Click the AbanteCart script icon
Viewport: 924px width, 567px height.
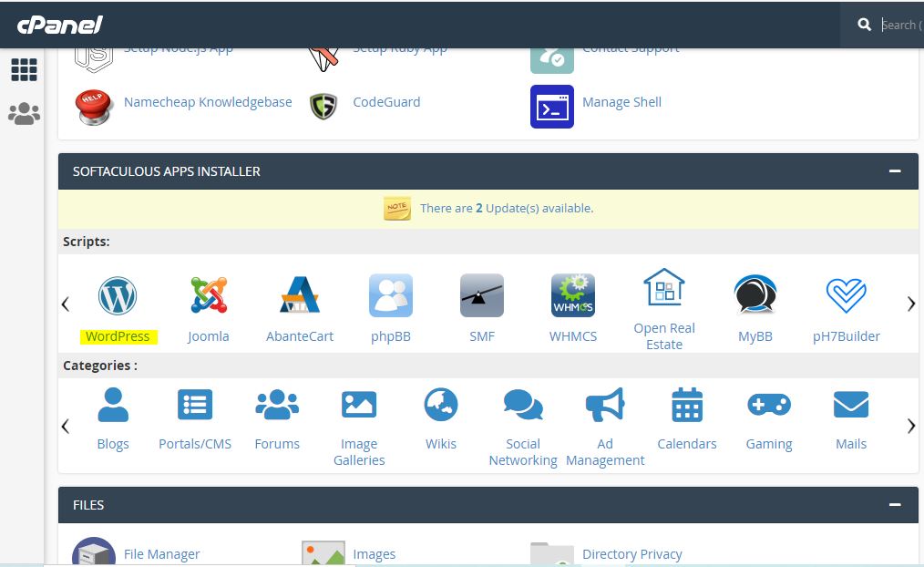pos(300,294)
